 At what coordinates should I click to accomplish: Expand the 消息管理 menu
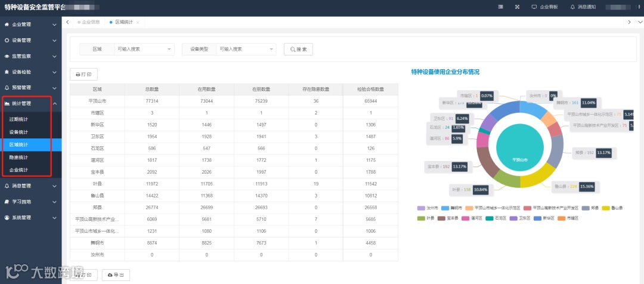(31, 186)
